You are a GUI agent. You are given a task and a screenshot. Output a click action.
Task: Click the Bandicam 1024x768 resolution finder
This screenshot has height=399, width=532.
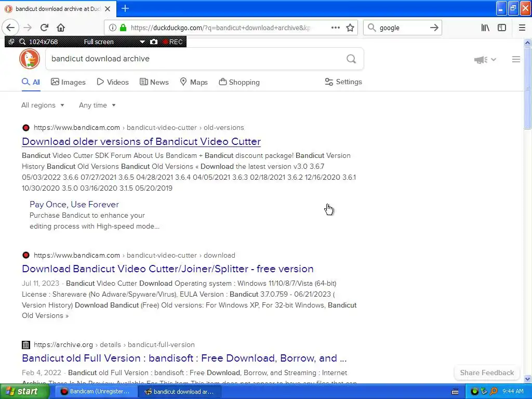coord(22,42)
